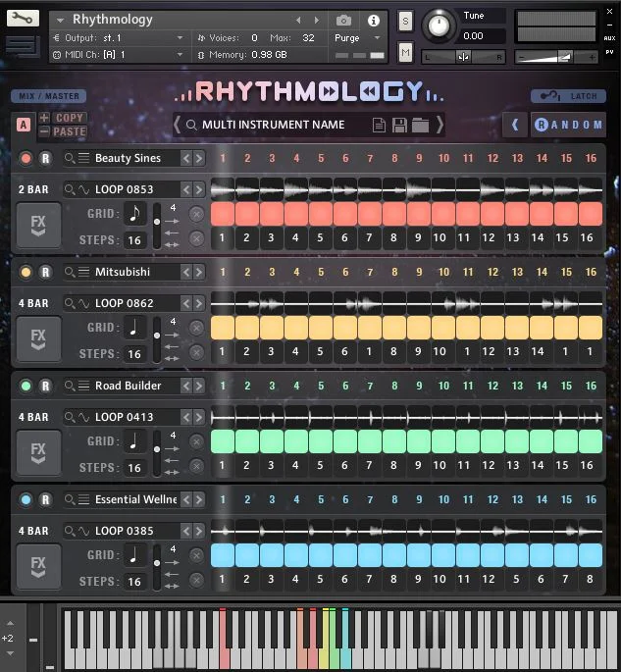Click back arrow button left of RANDOM
This screenshot has height=672, width=621.
coord(515,125)
